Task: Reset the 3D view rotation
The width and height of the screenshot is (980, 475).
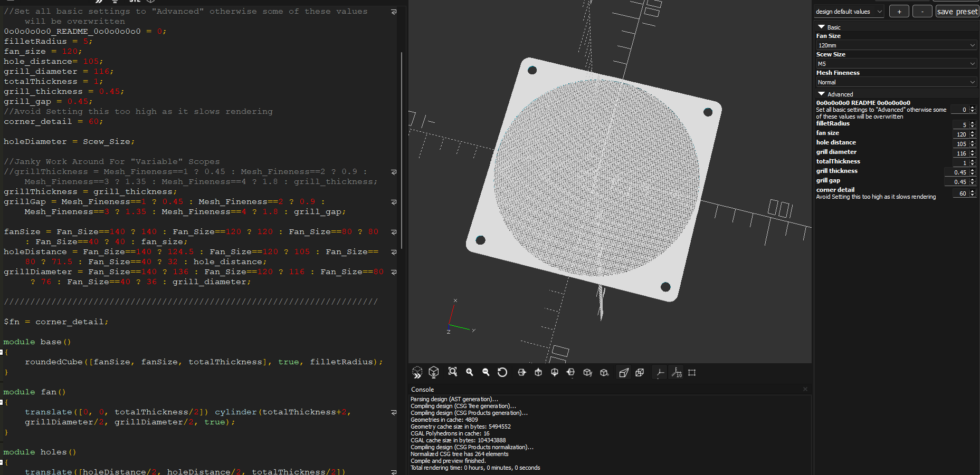Action: pos(502,372)
